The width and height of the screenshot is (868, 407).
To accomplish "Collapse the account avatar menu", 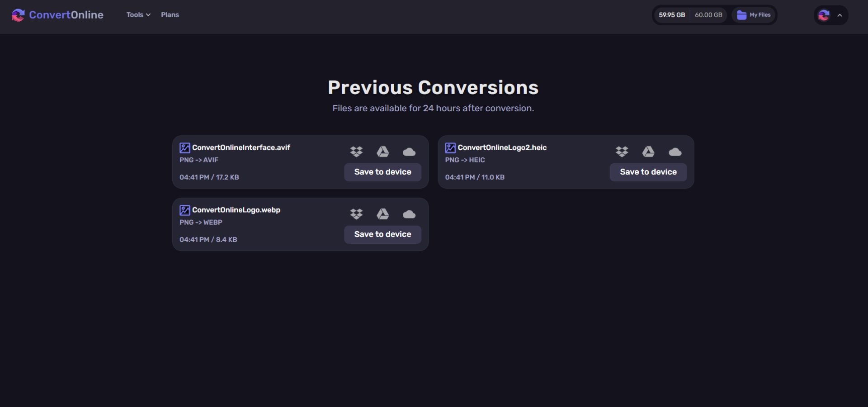I will (840, 15).
